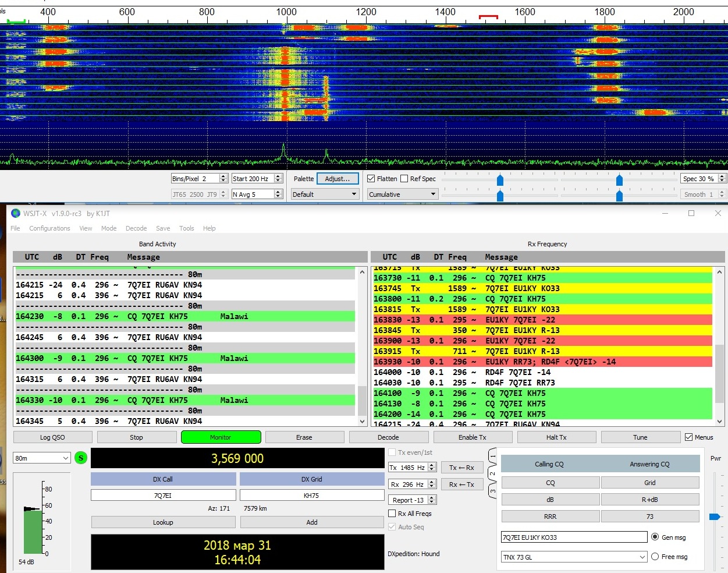The width and height of the screenshot is (728, 573).
Task: Increase the Tx 1485 Hz spinner
Action: (432, 465)
